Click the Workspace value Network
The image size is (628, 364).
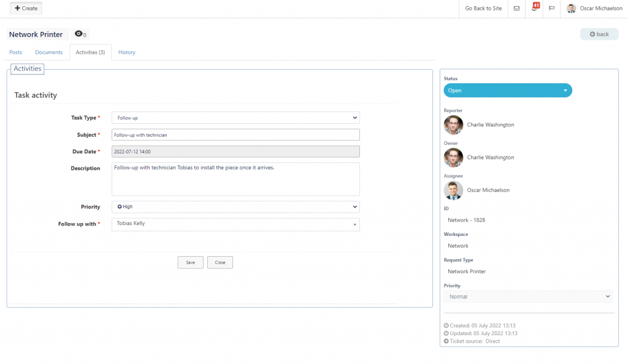pos(458,246)
